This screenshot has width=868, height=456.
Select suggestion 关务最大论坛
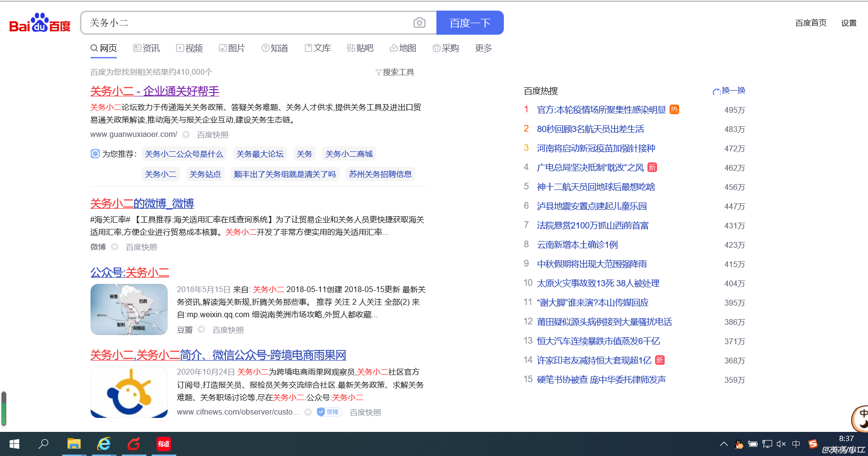click(x=260, y=154)
